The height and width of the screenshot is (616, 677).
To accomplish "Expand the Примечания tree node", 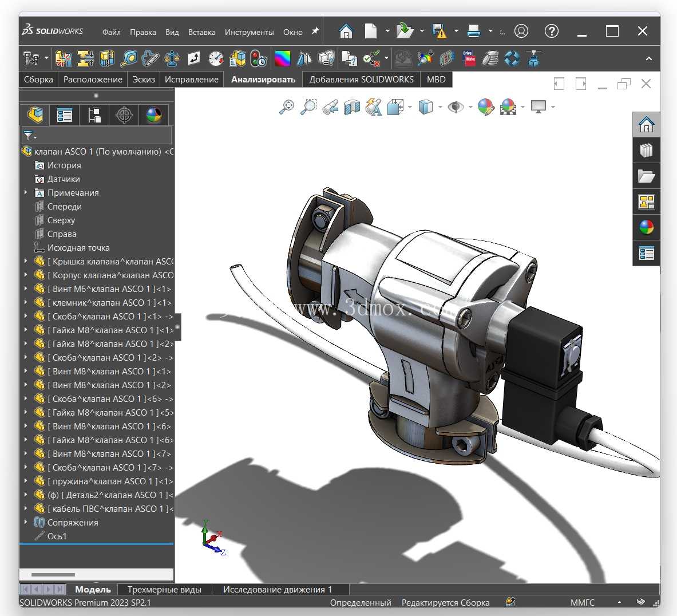I will pyautogui.click(x=26, y=193).
